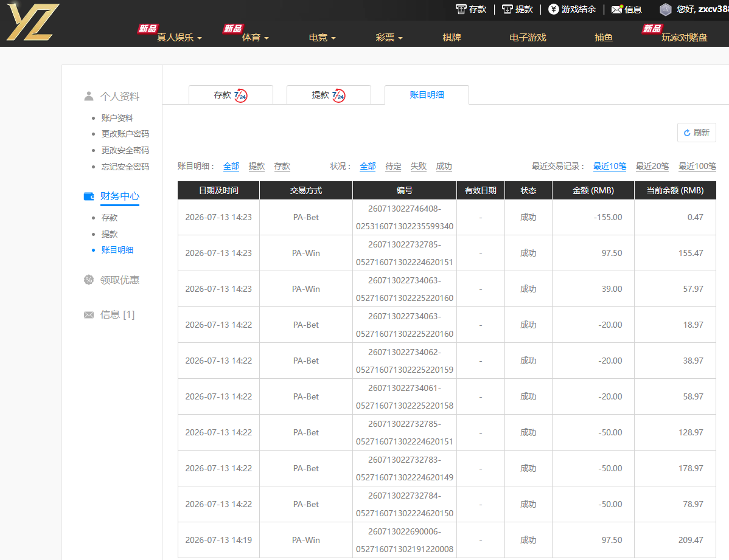Click the 当前余额 (RMB) column header
Image resolution: width=729 pixels, height=560 pixels.
[x=675, y=190]
